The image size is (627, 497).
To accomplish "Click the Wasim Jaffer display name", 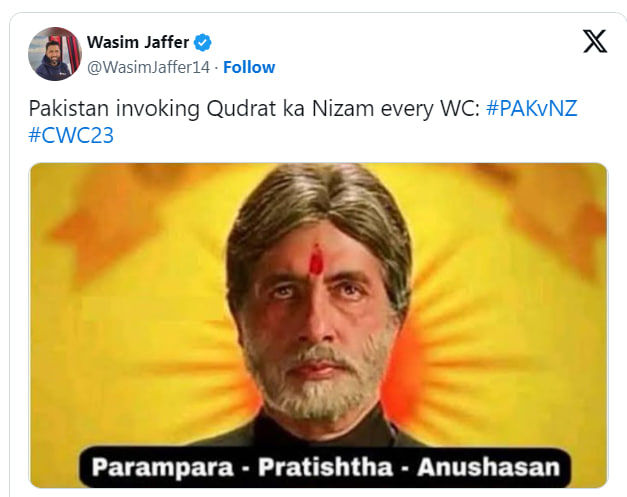I will 138,42.
